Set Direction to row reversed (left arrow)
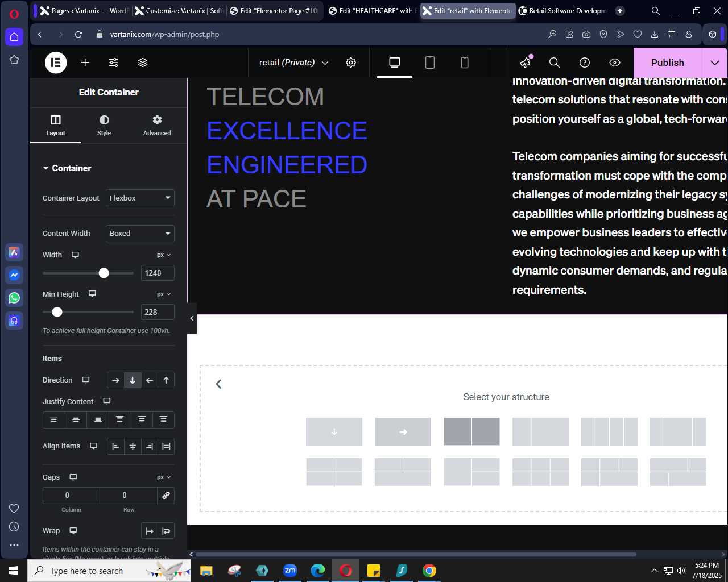The height and width of the screenshot is (582, 728). click(149, 380)
